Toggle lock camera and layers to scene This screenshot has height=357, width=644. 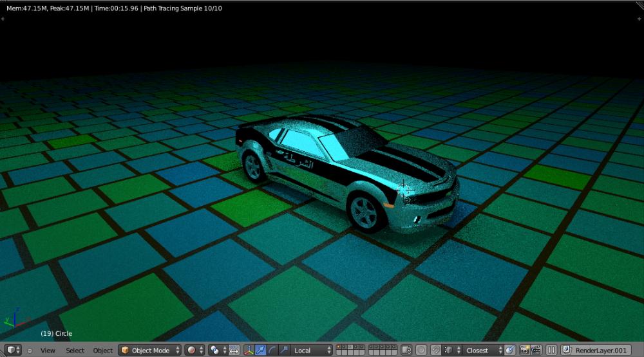click(x=406, y=350)
